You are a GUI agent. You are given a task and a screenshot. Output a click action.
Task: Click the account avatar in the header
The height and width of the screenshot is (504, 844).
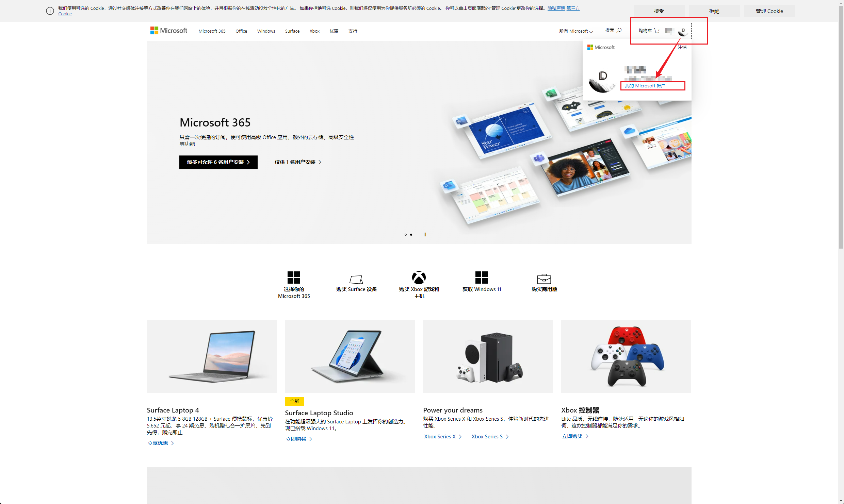(x=682, y=31)
